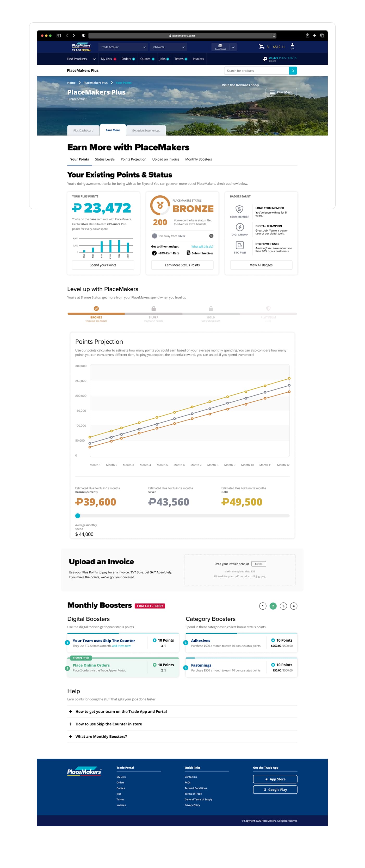Image resolution: width=365 pixels, height=868 pixels.
Task: Click the Spend your Points button
Action: [103, 265]
